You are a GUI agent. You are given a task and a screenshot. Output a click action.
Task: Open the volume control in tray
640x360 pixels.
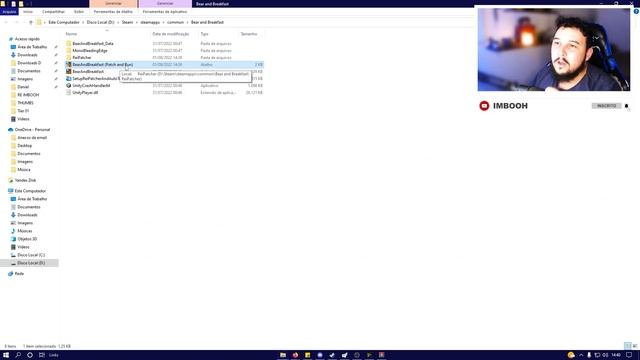(605, 355)
